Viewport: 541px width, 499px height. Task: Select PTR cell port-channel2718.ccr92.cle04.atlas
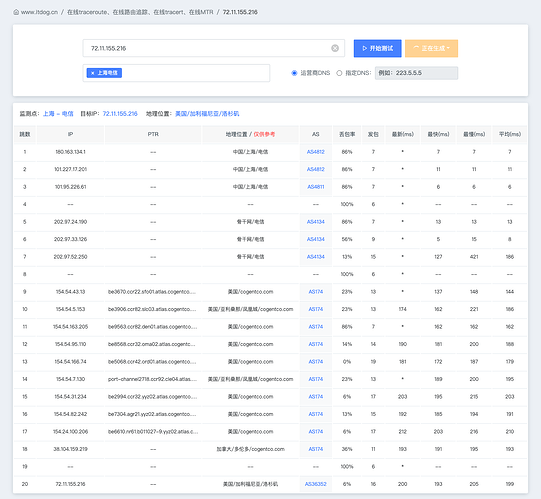[x=153, y=379]
